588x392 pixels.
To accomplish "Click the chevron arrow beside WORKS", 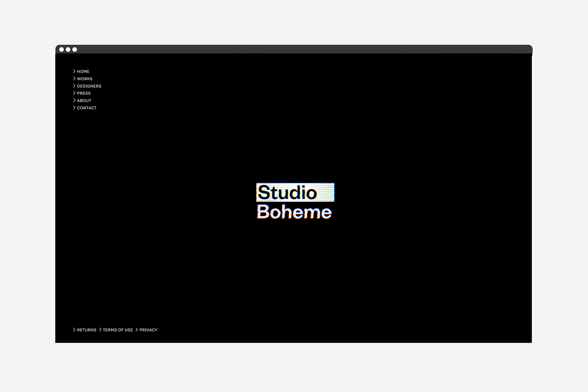I will [74, 79].
